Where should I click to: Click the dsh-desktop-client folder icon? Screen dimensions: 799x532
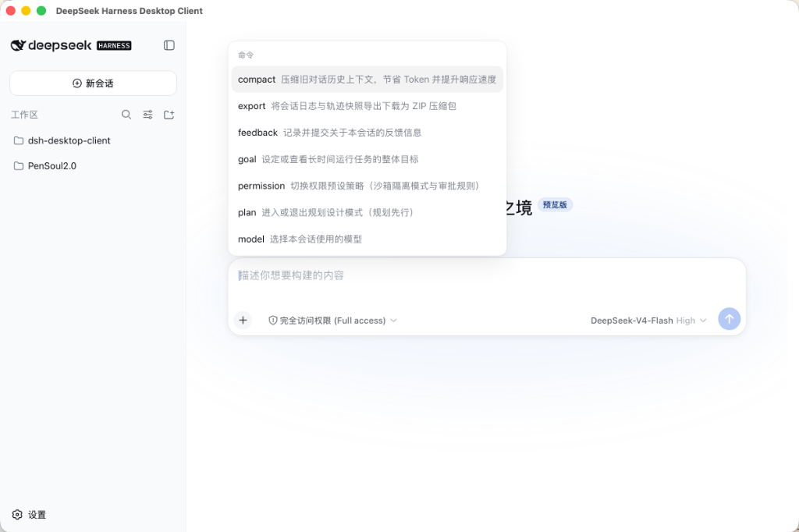pyautogui.click(x=19, y=140)
